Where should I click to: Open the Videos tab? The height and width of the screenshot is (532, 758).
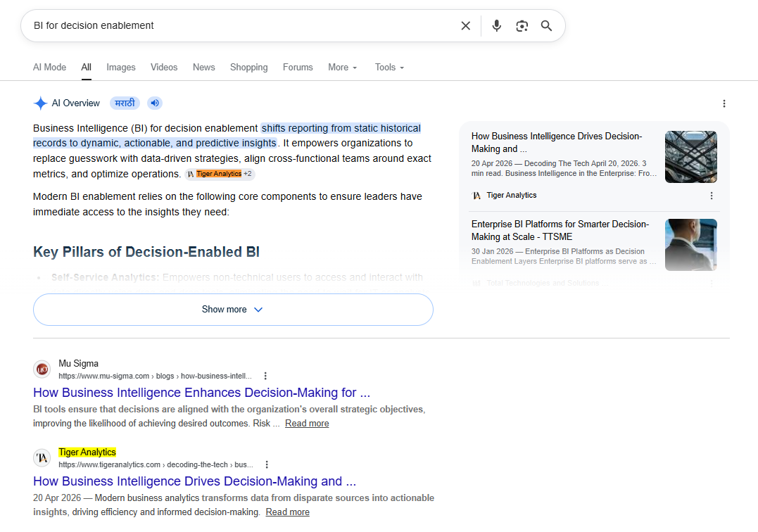point(164,67)
